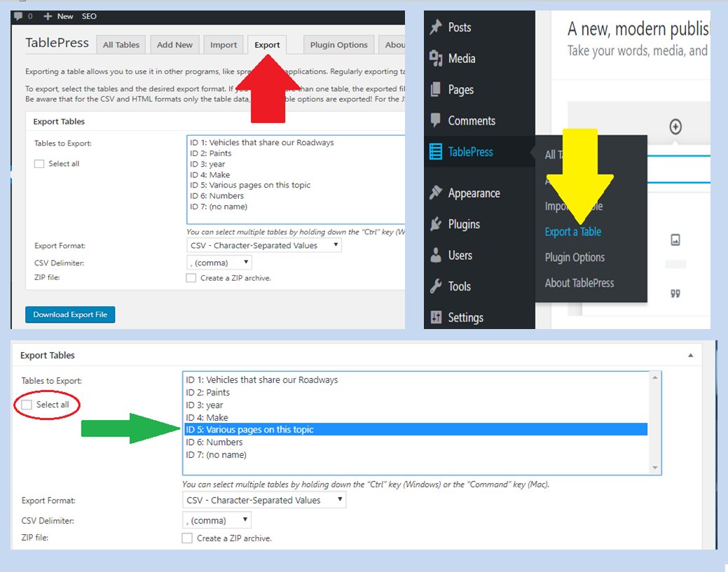Click the plus New icon in admin bar
Screen dimensions: 728x572
pos(48,16)
